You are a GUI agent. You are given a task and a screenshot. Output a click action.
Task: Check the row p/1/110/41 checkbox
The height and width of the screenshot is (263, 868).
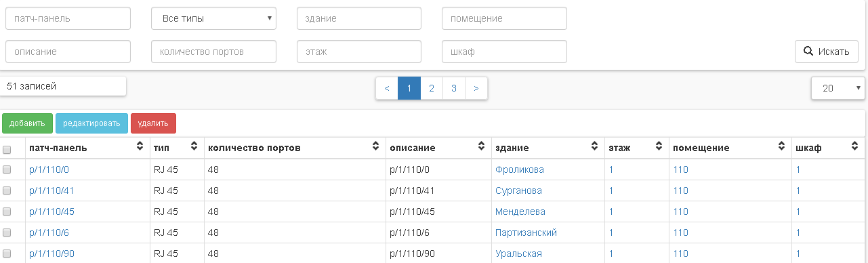point(7,190)
